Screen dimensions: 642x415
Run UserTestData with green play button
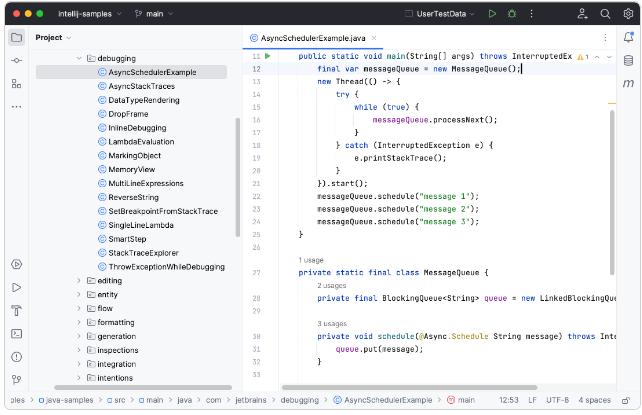click(x=492, y=14)
